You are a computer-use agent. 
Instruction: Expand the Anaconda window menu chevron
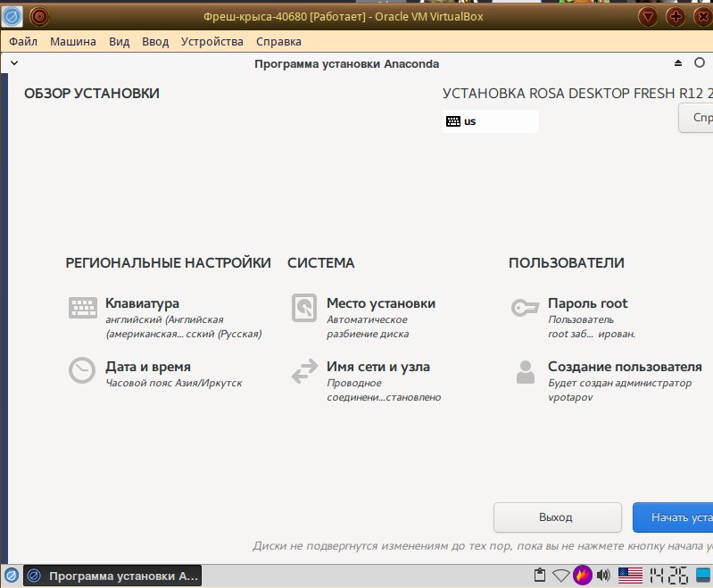14,63
